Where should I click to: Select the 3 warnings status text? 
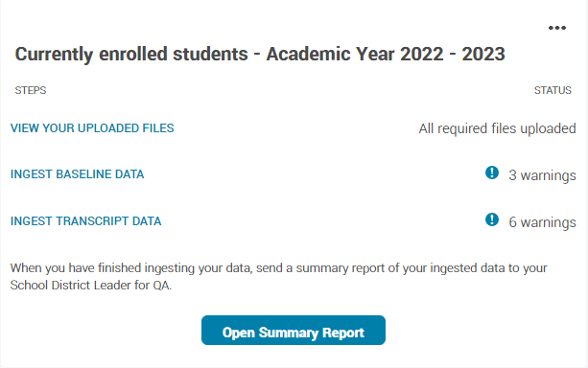tap(542, 175)
